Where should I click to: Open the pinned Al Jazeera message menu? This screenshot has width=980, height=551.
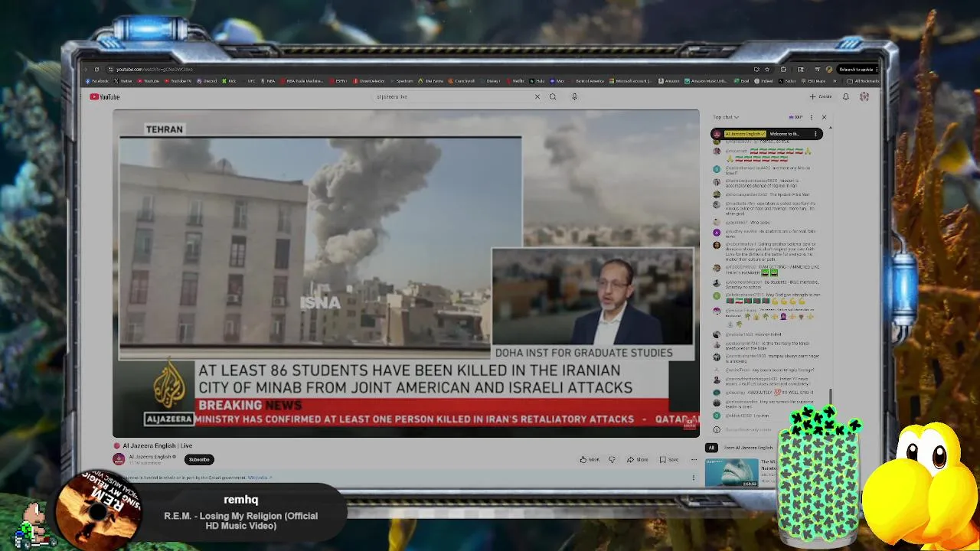815,134
